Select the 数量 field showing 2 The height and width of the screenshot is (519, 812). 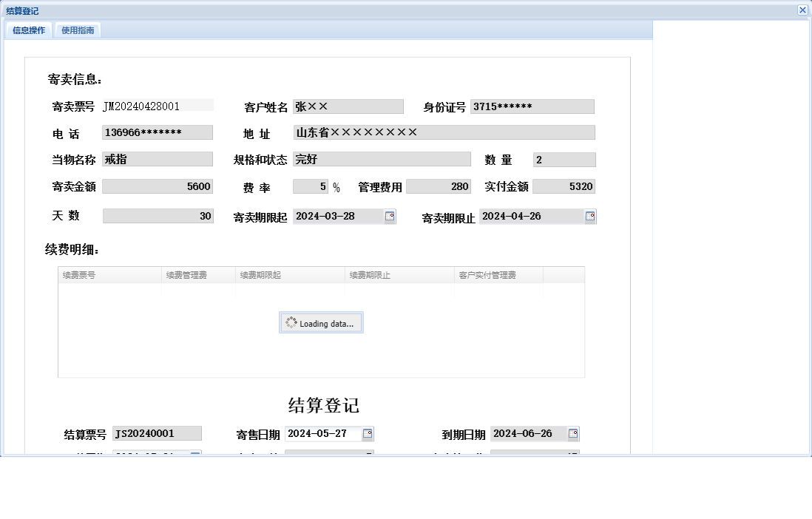coord(564,159)
